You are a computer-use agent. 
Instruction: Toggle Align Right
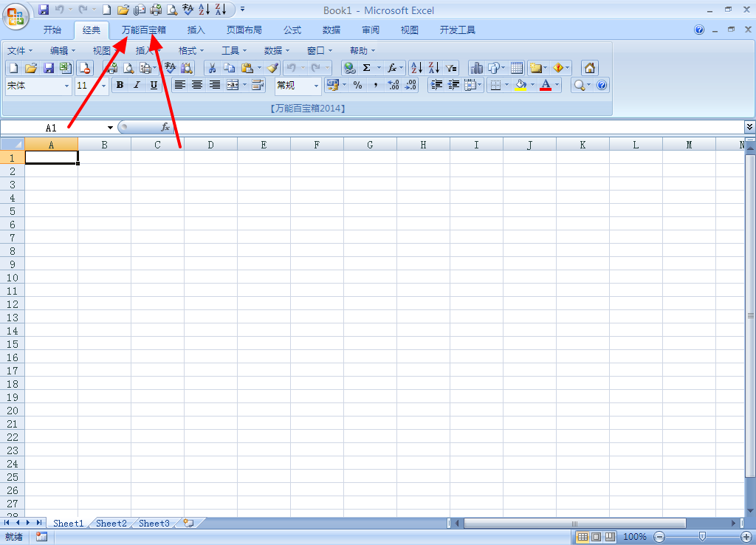coord(214,86)
